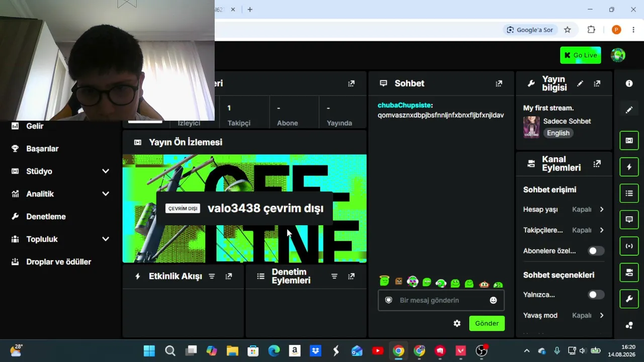Open the Etkinlik Akışı filter icon
The image size is (644, 362).
[x=212, y=276]
